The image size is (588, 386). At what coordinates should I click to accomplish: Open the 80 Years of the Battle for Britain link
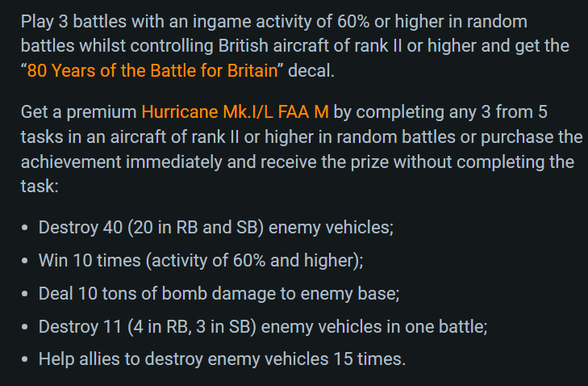tap(152, 70)
